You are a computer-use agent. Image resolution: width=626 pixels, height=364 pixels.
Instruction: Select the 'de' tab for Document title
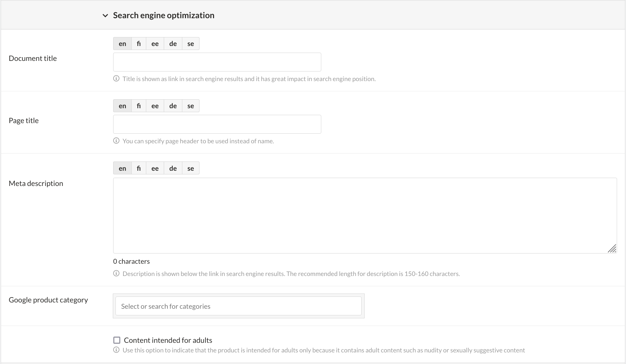pos(173,44)
